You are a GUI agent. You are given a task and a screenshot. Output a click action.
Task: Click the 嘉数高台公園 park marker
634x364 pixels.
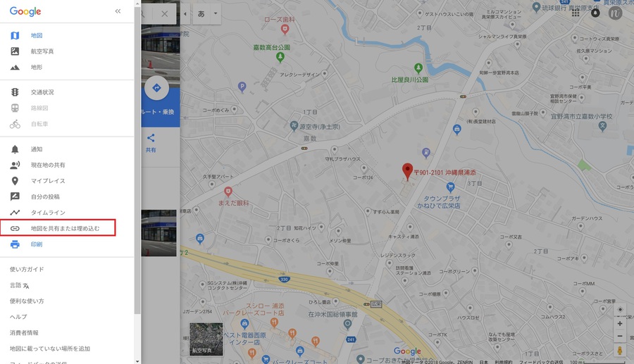click(x=280, y=57)
